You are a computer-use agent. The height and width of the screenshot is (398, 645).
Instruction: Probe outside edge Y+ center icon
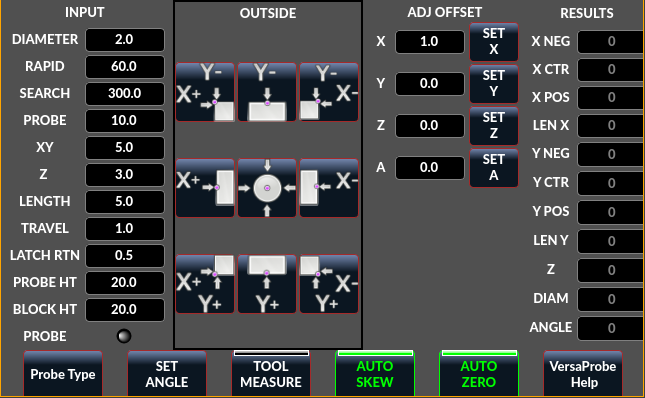267,284
